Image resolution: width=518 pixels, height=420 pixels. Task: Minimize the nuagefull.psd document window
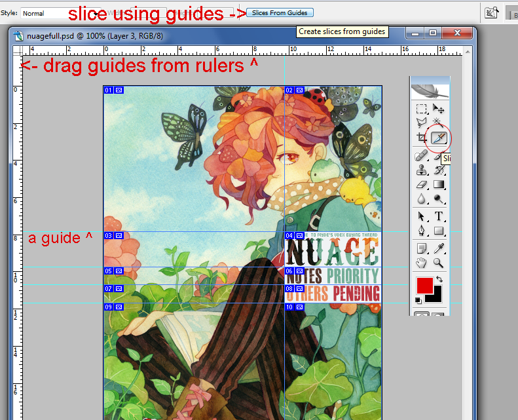point(415,33)
